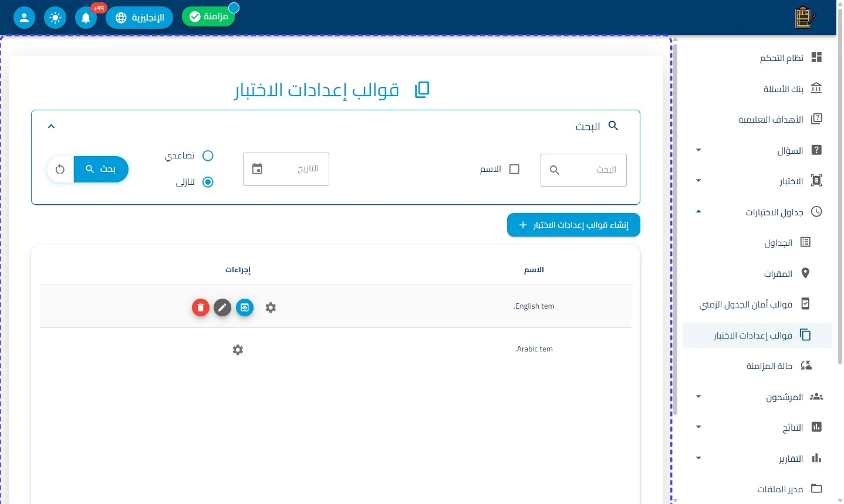Select the تصاعدي radio button

point(208,155)
